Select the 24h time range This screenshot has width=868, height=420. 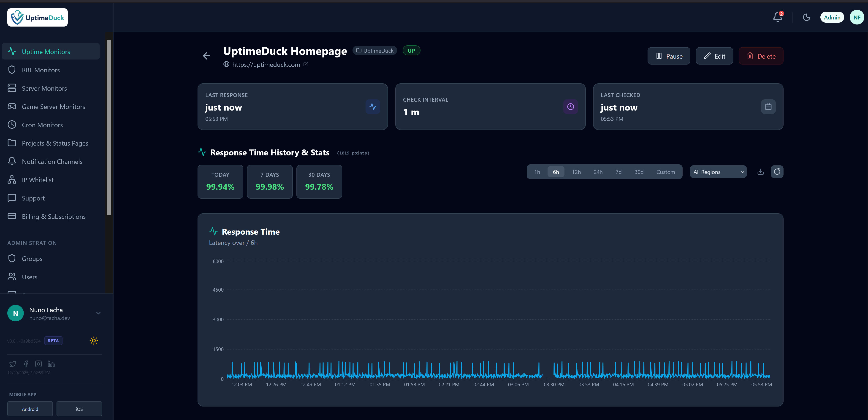(x=598, y=171)
